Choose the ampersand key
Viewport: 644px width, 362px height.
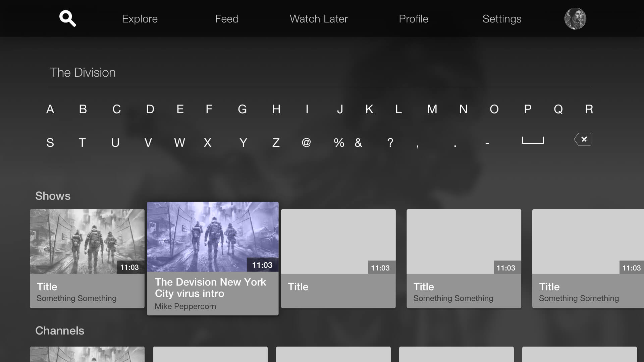pyautogui.click(x=359, y=143)
